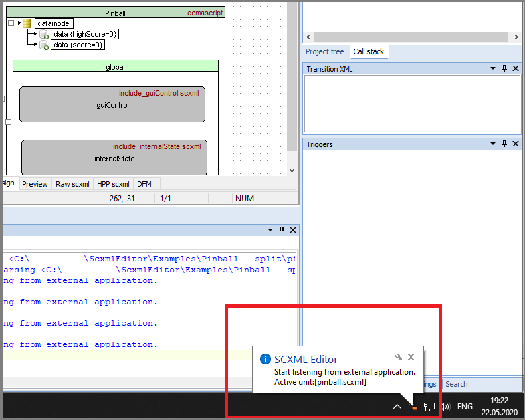The image size is (525, 420).
Task: Click the design canvas vertical scrollbar
Action: (292, 77)
